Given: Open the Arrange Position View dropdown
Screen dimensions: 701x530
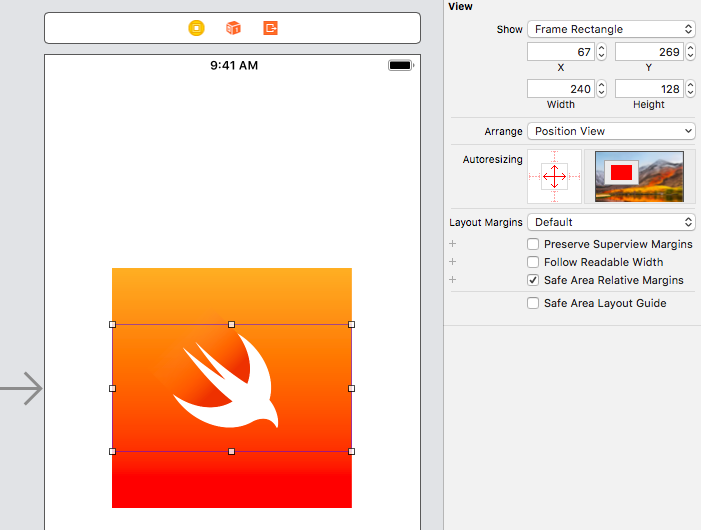Looking at the screenshot, I should (611, 131).
